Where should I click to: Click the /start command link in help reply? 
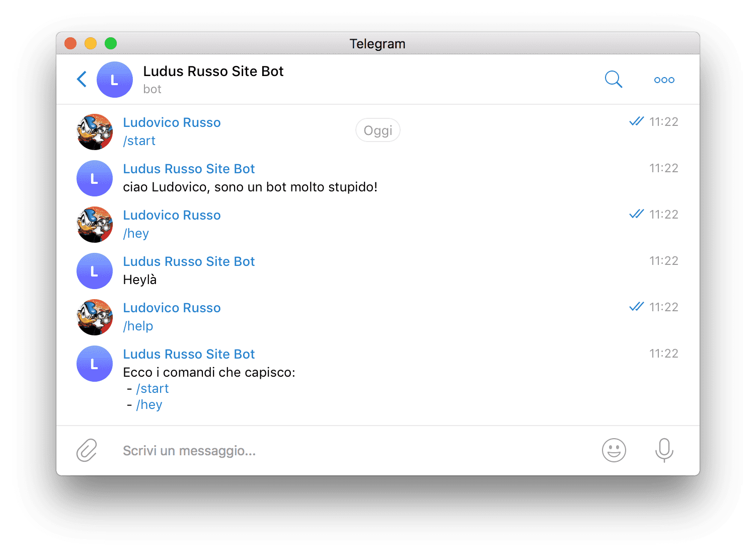click(153, 389)
